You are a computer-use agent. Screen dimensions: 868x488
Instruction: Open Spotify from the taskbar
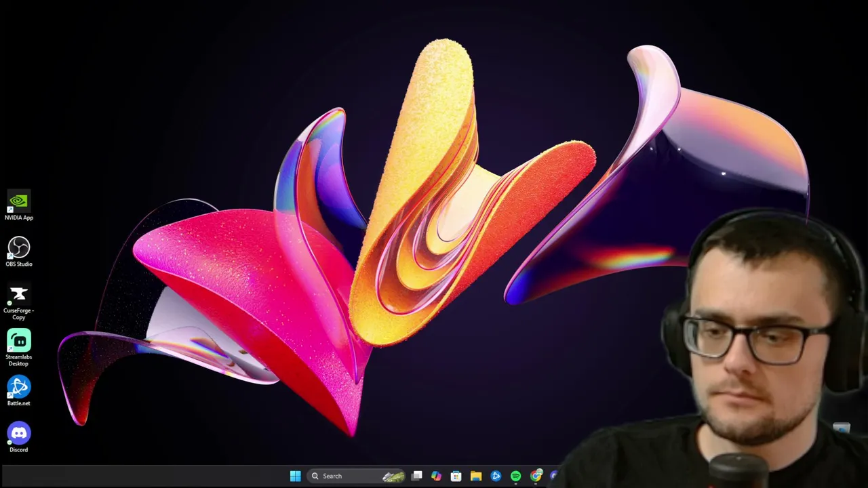[515, 476]
